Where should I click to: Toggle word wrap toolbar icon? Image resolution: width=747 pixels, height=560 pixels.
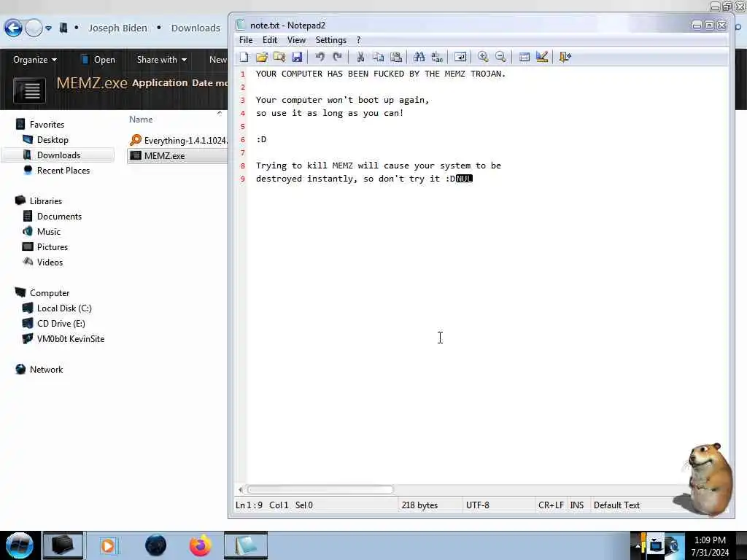coord(460,57)
